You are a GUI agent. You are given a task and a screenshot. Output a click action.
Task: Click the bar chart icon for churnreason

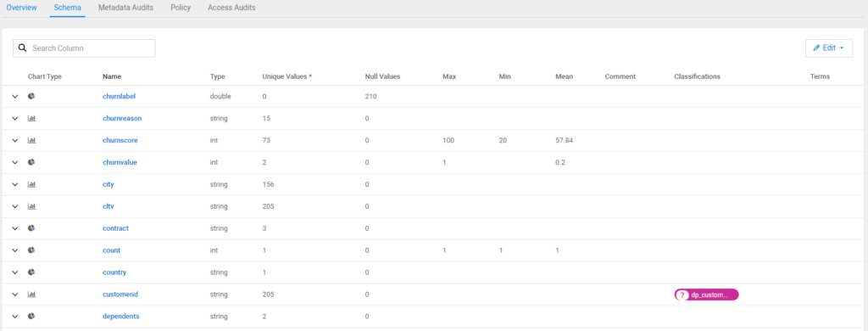[x=31, y=118]
